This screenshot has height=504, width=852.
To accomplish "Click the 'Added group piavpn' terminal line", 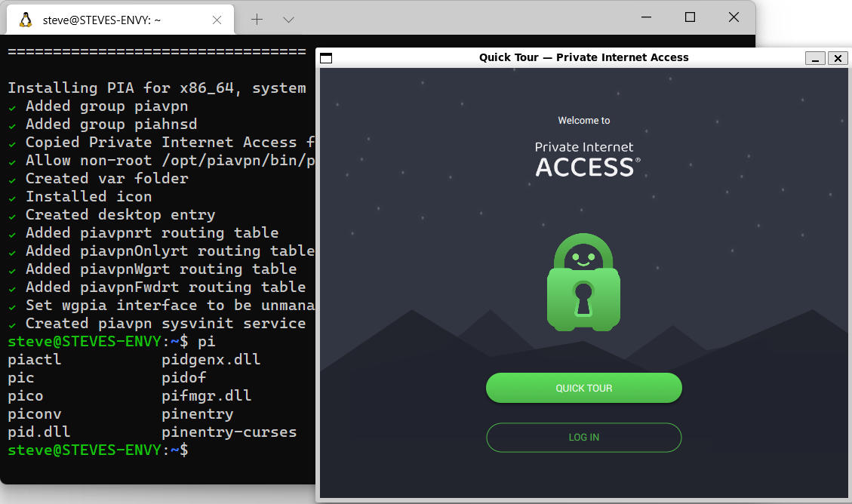I will pos(98,106).
